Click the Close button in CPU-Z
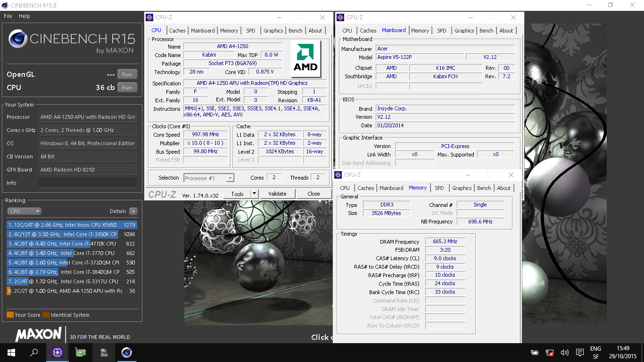The image size is (644, 362). pos(314,194)
